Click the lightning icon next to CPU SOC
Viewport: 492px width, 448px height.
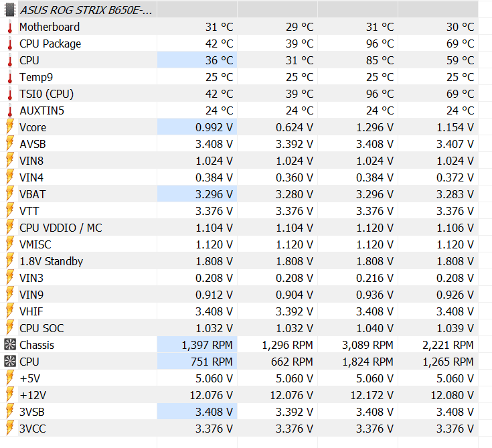tap(10, 328)
